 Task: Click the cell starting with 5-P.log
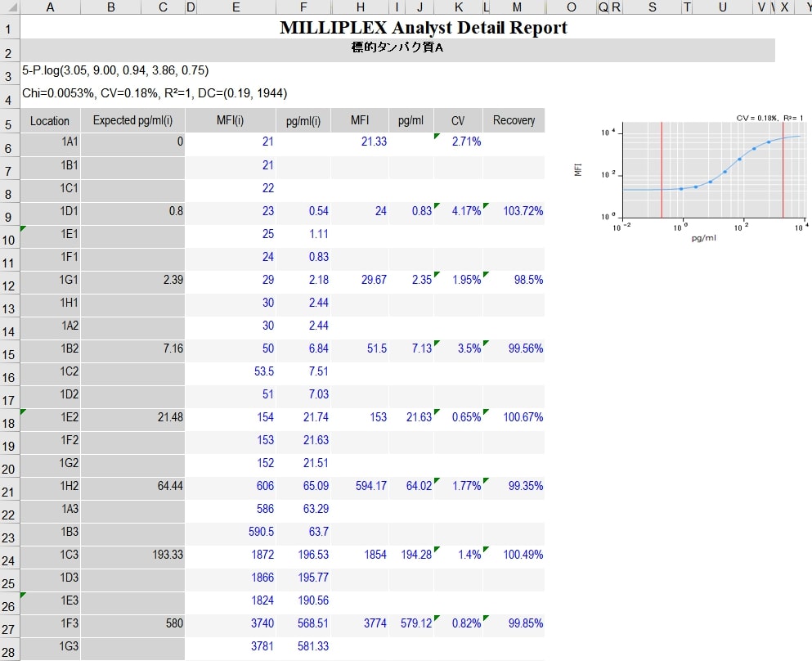pyautogui.click(x=115, y=71)
